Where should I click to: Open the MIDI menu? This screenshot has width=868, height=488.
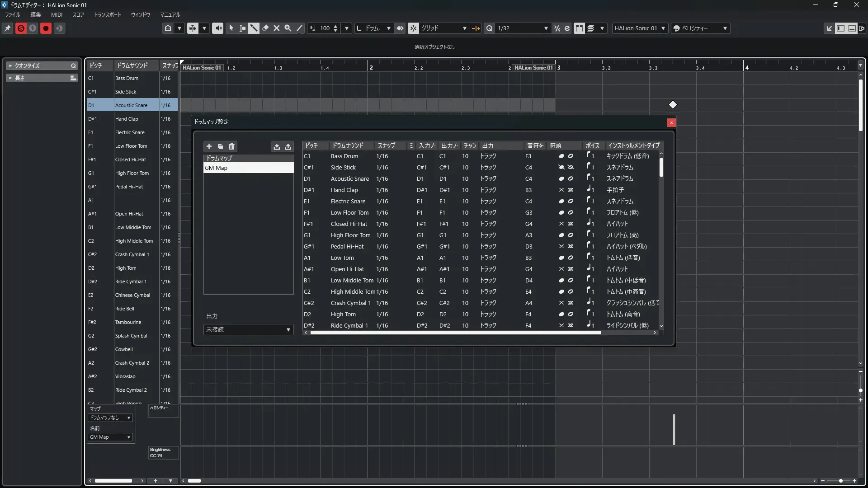coord(57,14)
